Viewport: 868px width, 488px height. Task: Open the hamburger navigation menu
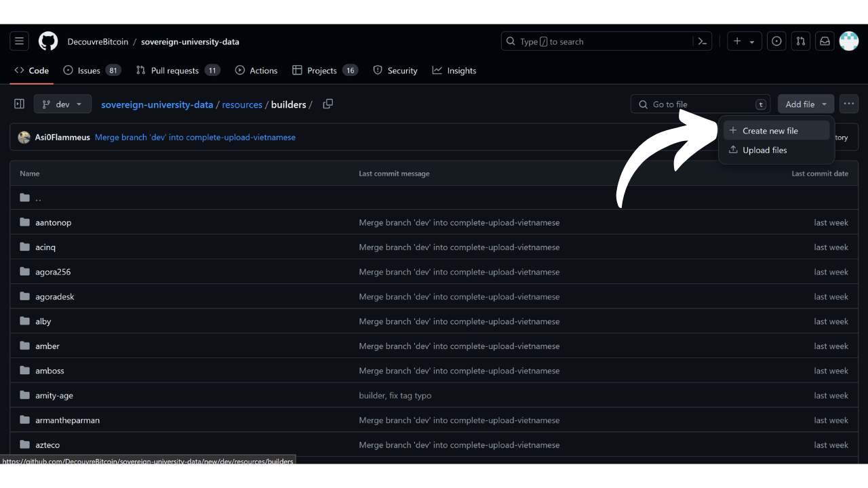[x=19, y=41]
